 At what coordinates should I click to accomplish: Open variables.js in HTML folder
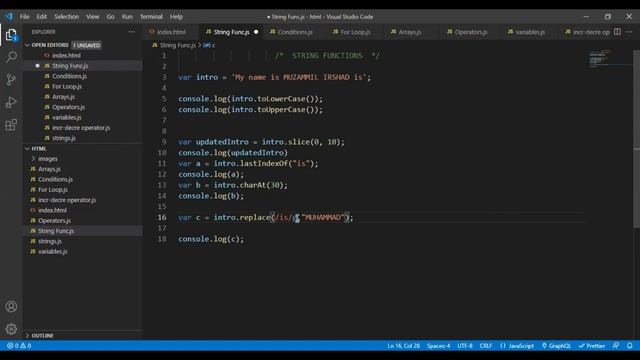tap(53, 252)
